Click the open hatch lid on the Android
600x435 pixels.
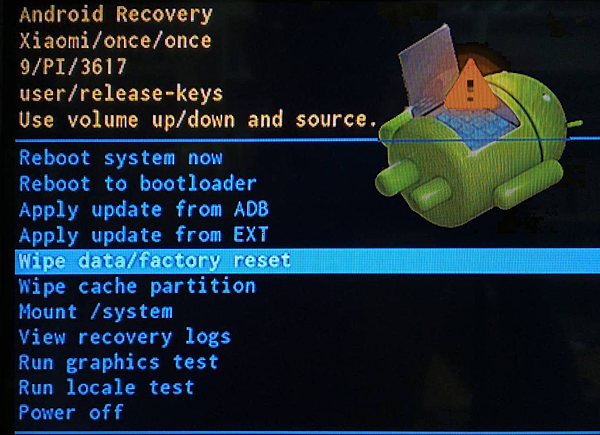pos(429,69)
